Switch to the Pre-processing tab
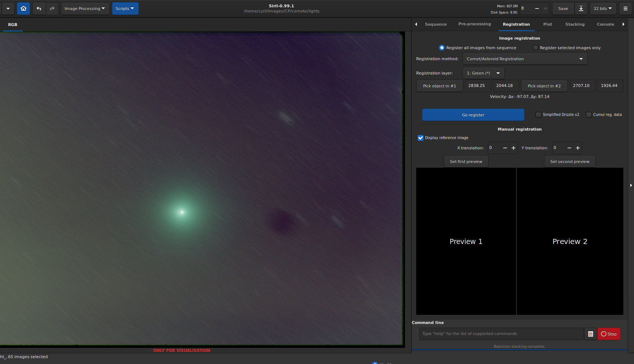 pyautogui.click(x=475, y=24)
